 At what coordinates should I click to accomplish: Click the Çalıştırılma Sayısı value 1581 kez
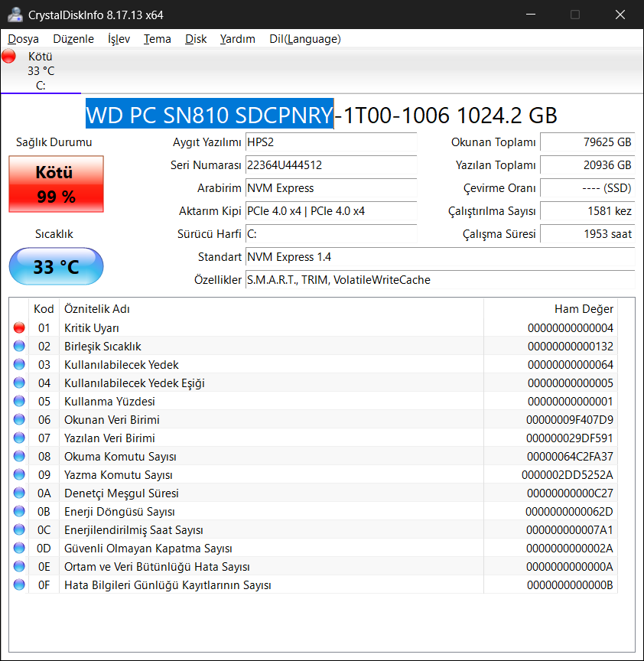[587, 211]
